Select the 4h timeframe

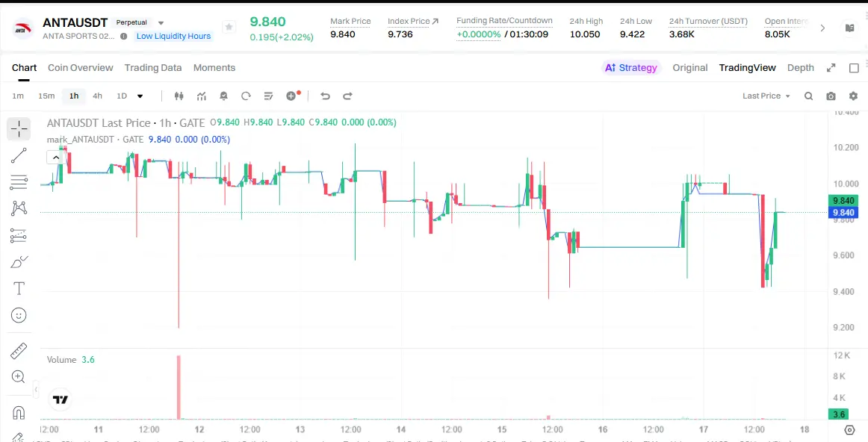[x=97, y=96]
